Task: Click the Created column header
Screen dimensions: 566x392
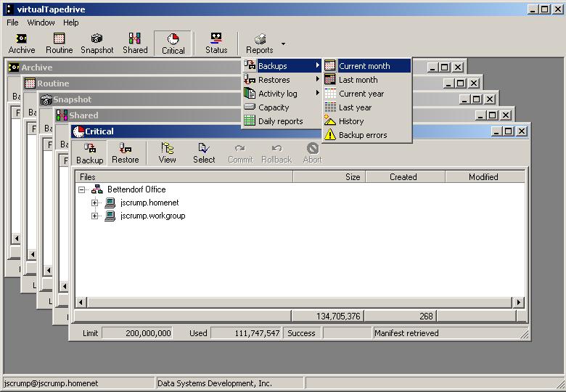Action: pos(403,176)
